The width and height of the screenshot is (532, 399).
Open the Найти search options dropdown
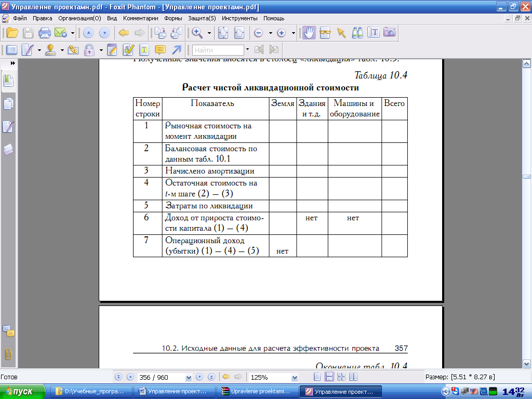click(x=247, y=50)
